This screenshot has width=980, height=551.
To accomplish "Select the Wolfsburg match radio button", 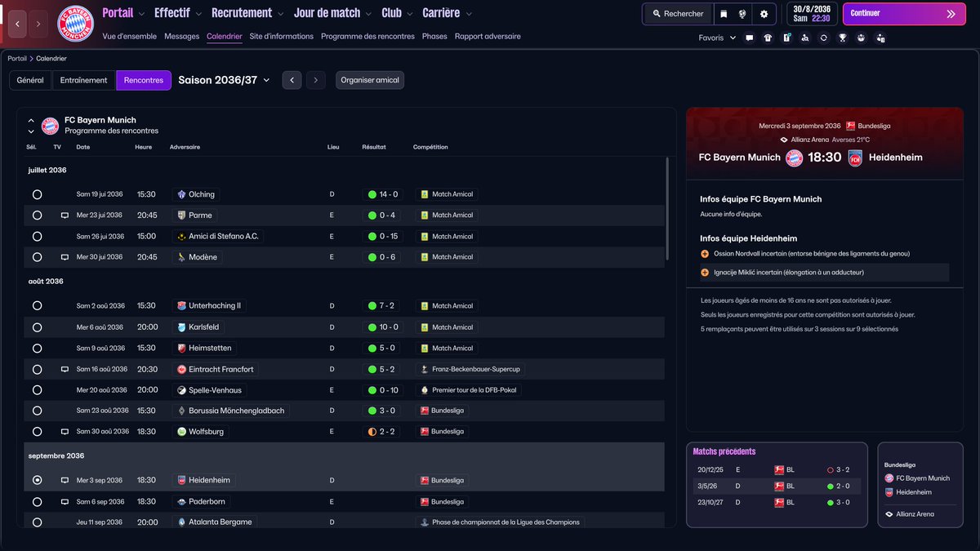I will 37,432.
